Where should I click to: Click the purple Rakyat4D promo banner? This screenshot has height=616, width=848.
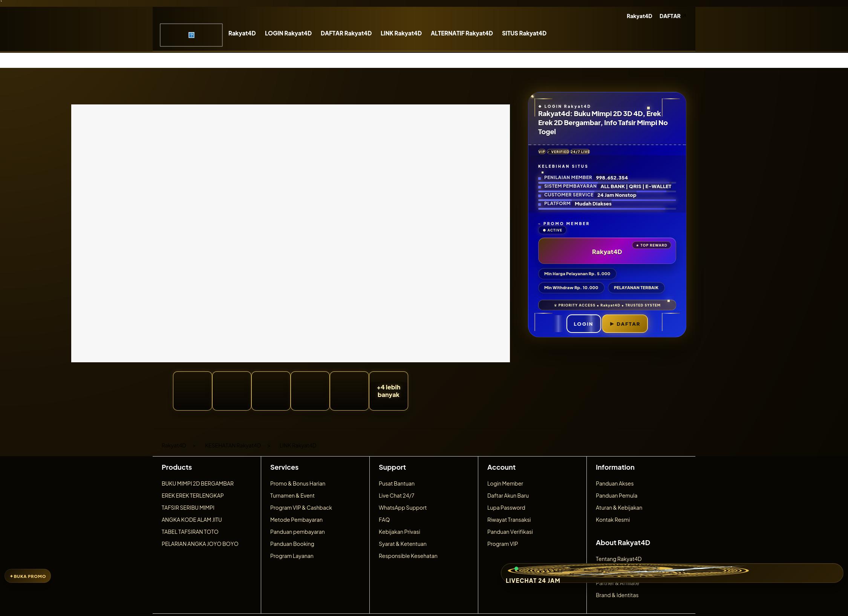(x=607, y=251)
